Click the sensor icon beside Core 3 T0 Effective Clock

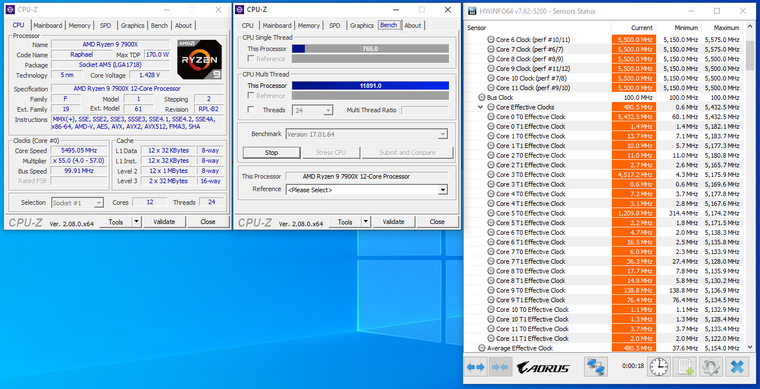coord(491,174)
